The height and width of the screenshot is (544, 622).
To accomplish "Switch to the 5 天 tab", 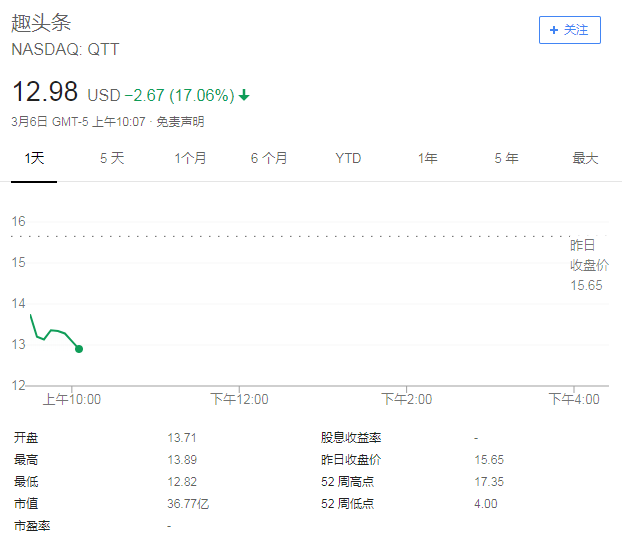I will (x=112, y=158).
